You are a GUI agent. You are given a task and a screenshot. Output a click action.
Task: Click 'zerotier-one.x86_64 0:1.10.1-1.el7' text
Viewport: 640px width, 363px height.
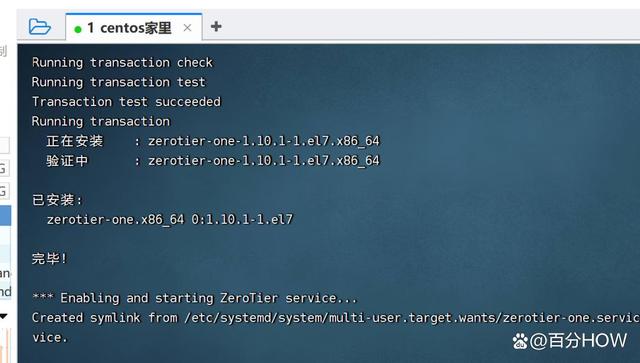pyautogui.click(x=170, y=220)
